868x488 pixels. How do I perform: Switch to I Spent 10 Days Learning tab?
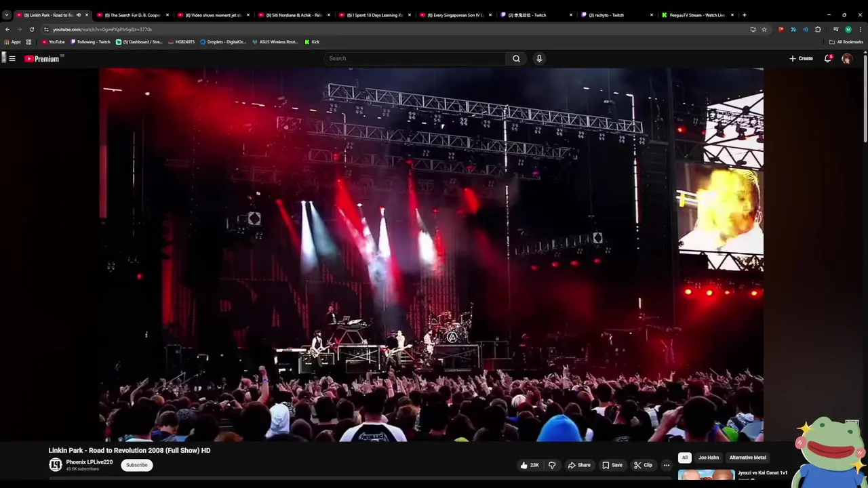tap(374, 15)
